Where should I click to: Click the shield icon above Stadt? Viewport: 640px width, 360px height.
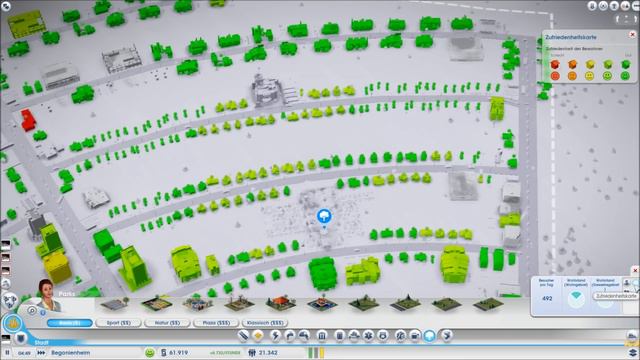click(22, 338)
